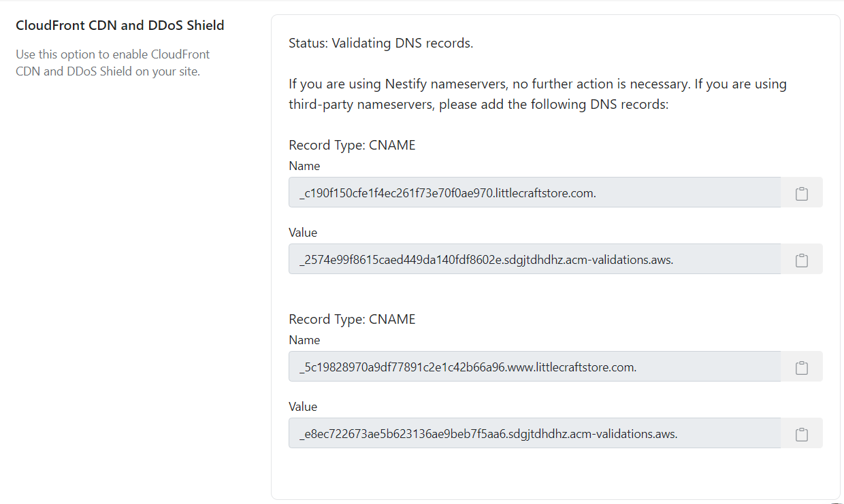Focus the _e8ec7226 Value field

(534, 433)
